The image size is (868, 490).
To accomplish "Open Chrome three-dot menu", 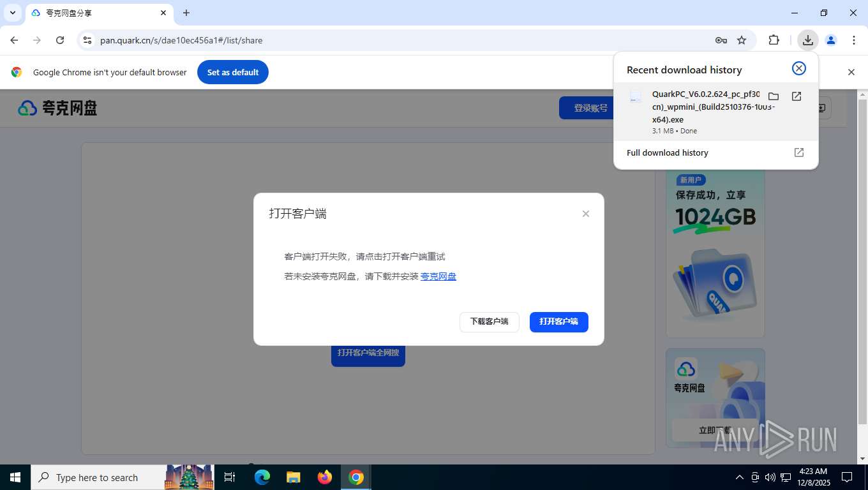I will point(854,40).
